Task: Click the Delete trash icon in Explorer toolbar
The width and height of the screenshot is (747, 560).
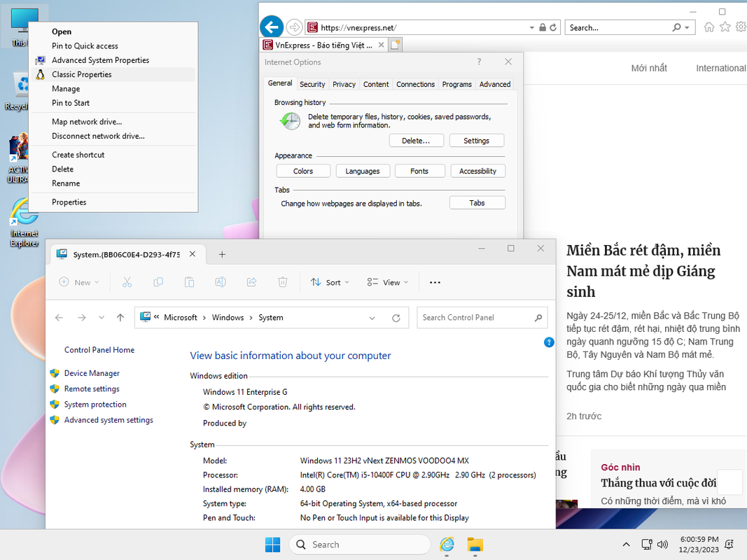Action: pyautogui.click(x=283, y=282)
